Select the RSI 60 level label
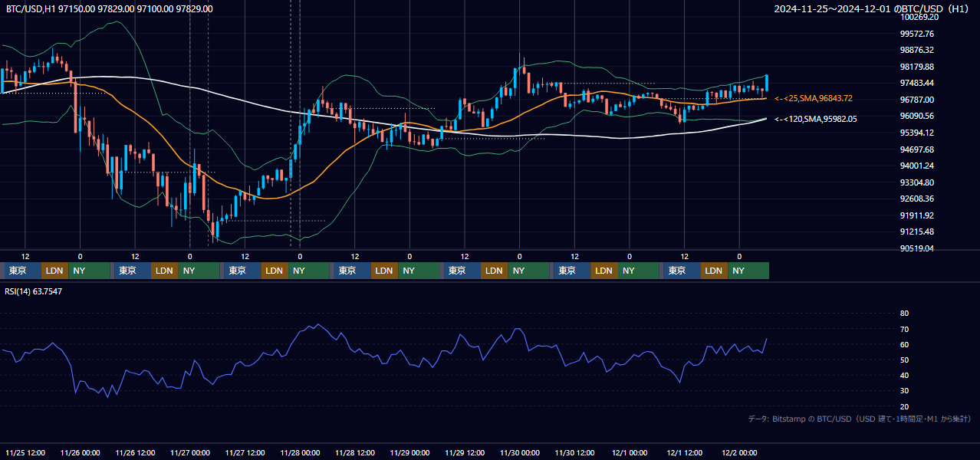Screen dimensions: 980x460 904,344
